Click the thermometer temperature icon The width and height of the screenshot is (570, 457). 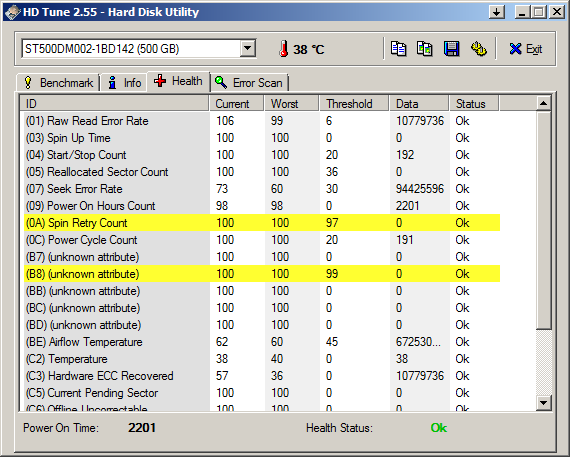284,49
